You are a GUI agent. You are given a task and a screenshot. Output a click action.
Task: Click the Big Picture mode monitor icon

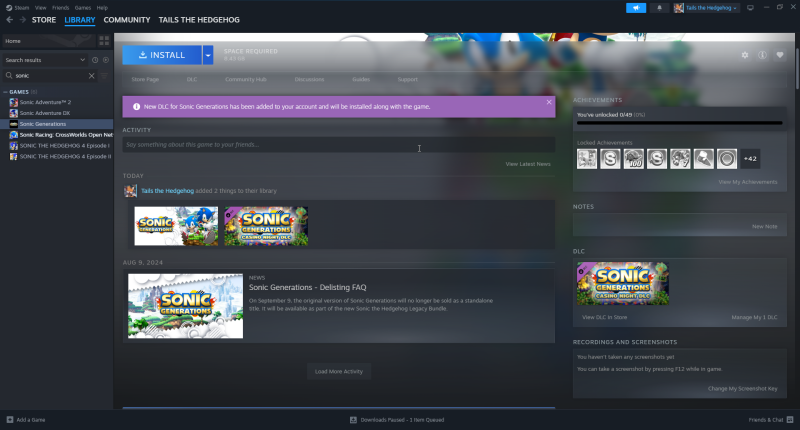(x=750, y=8)
